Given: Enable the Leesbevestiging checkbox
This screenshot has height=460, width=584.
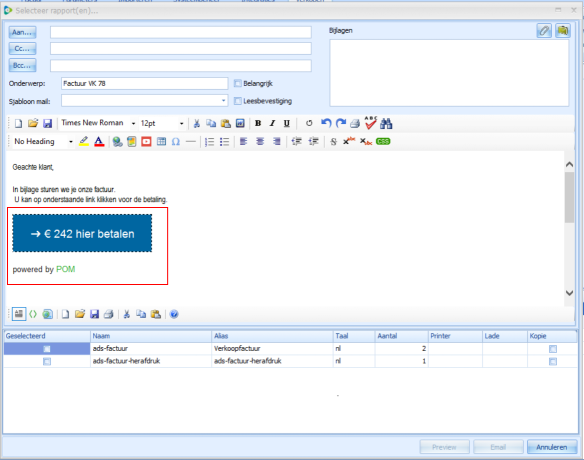Looking at the screenshot, I should pyautogui.click(x=238, y=101).
